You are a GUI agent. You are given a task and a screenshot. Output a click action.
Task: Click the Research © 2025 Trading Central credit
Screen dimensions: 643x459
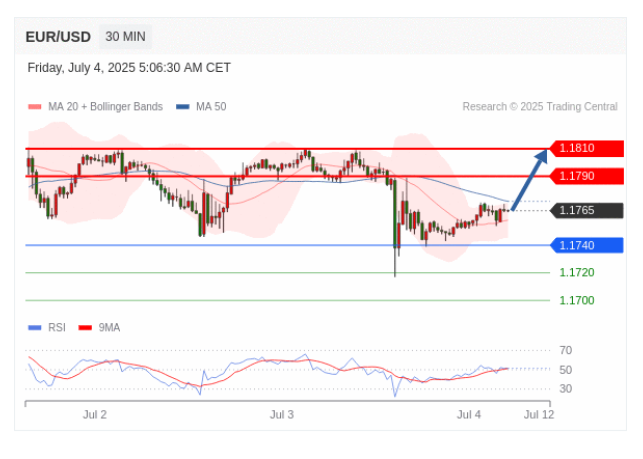pos(542,106)
